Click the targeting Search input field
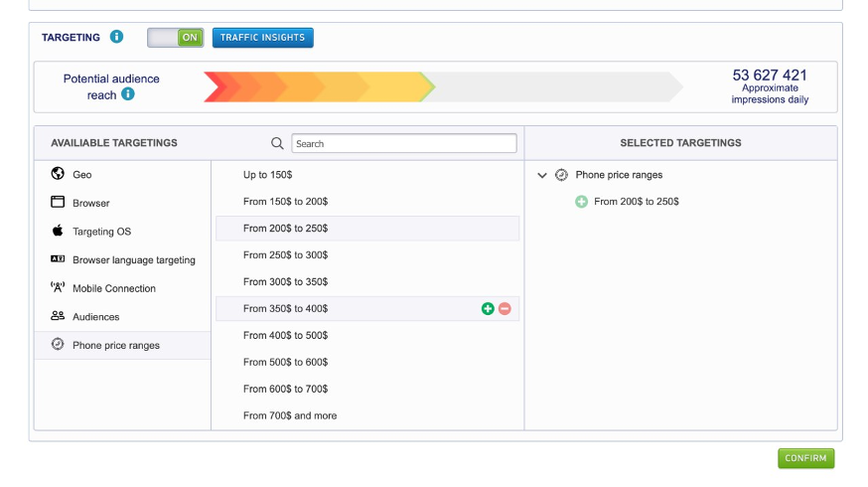This screenshot has height=487, width=868. tap(404, 144)
